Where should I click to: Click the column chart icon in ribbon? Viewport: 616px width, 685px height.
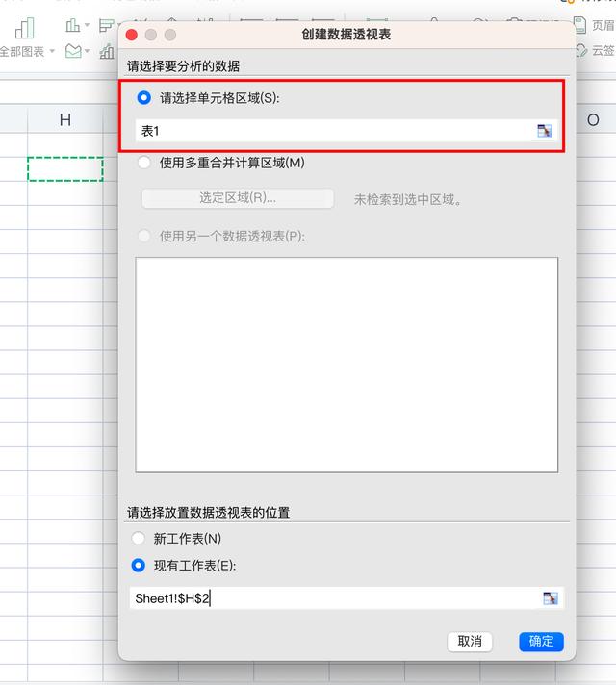72,25
